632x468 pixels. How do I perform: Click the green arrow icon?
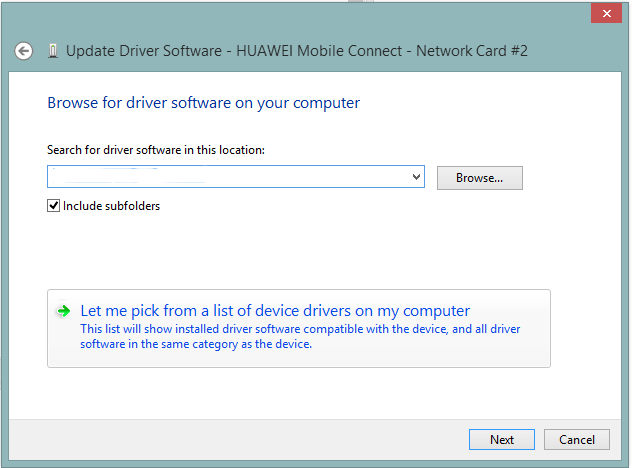pyautogui.click(x=64, y=311)
